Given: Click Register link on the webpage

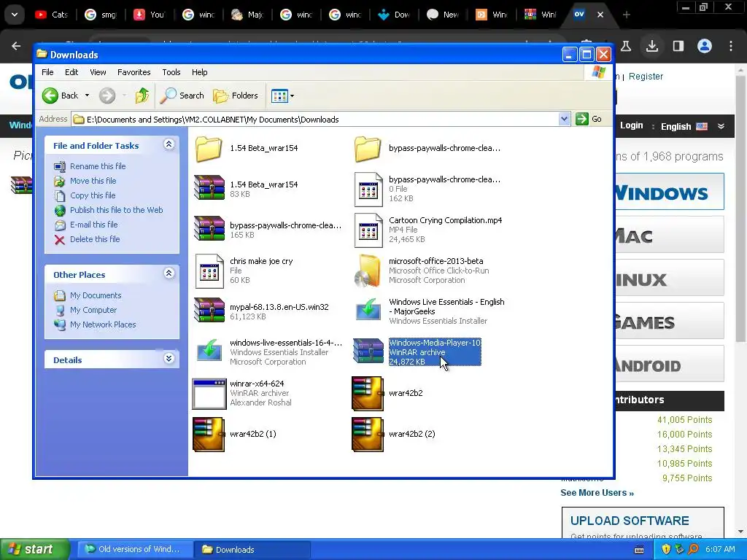Looking at the screenshot, I should point(646,77).
